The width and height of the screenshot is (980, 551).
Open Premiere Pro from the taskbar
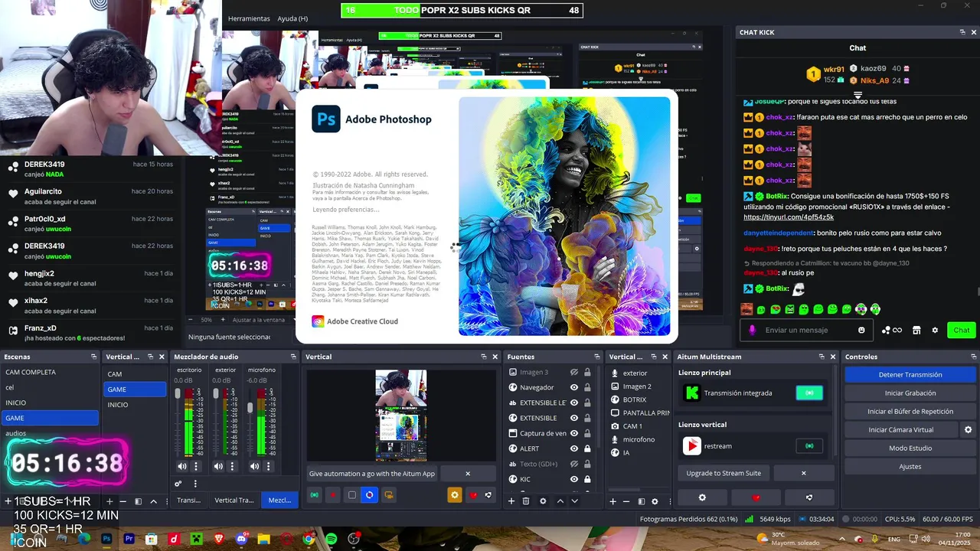tap(129, 539)
